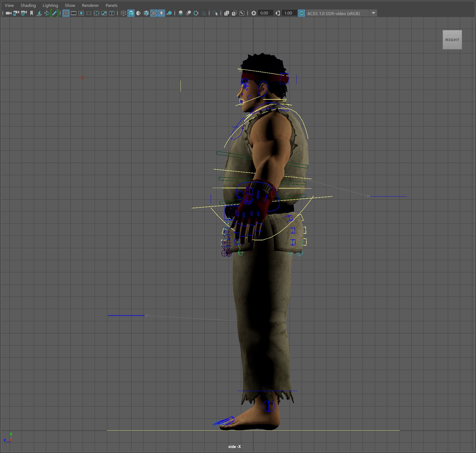The image size is (476, 453).
Task: Click the Exposure reset aperture icon
Action: (x=254, y=13)
